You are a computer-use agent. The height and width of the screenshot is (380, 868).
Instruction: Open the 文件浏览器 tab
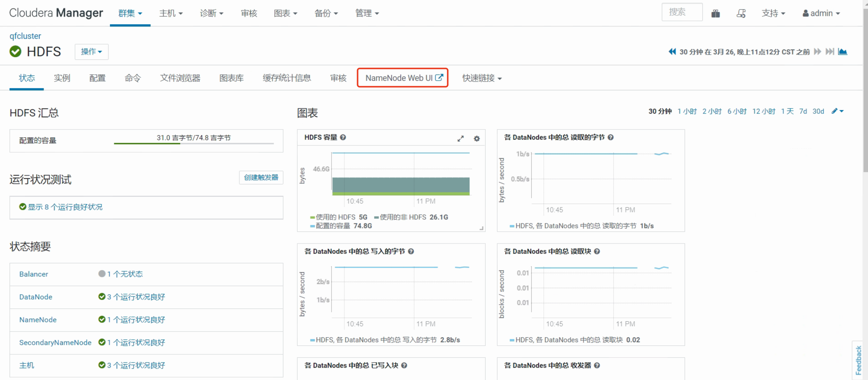click(x=180, y=78)
